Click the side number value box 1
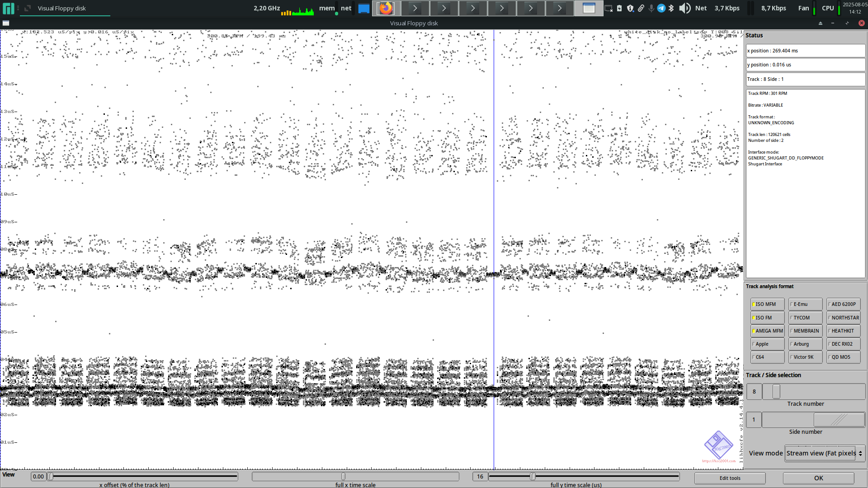 pos(754,420)
